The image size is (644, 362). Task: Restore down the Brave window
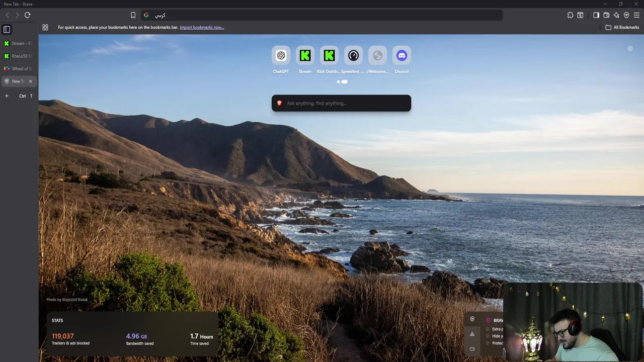(x=620, y=4)
